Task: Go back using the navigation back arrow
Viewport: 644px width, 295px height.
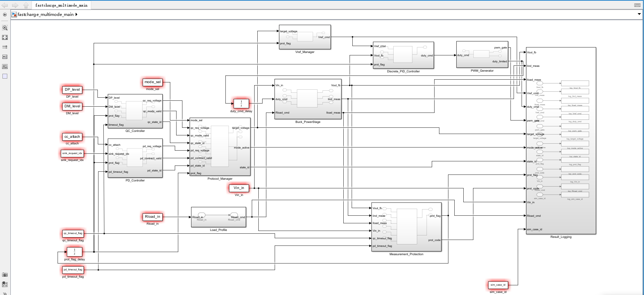Action: tap(5, 5)
